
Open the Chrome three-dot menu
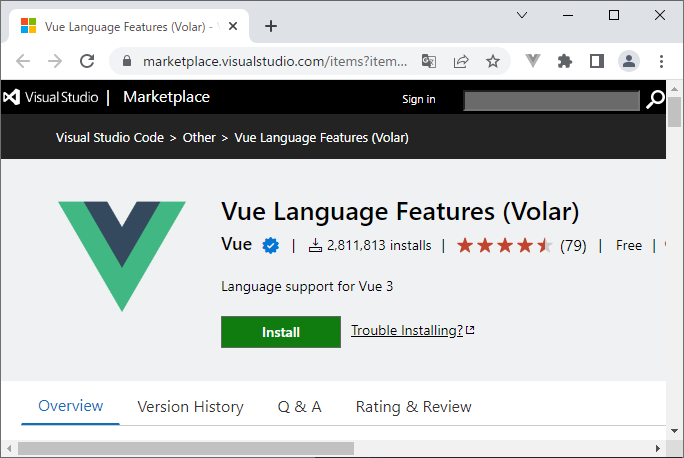[x=661, y=61]
